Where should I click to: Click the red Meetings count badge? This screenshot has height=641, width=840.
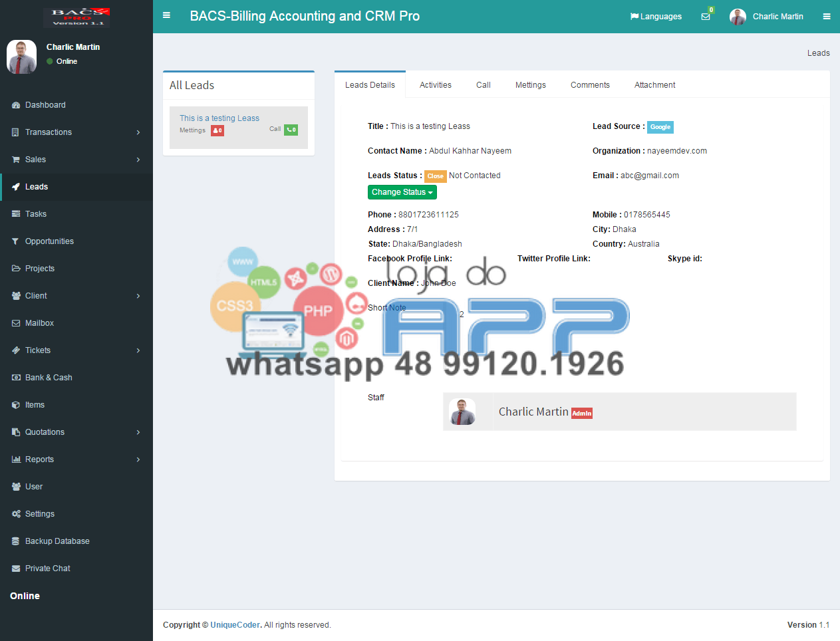tap(217, 130)
